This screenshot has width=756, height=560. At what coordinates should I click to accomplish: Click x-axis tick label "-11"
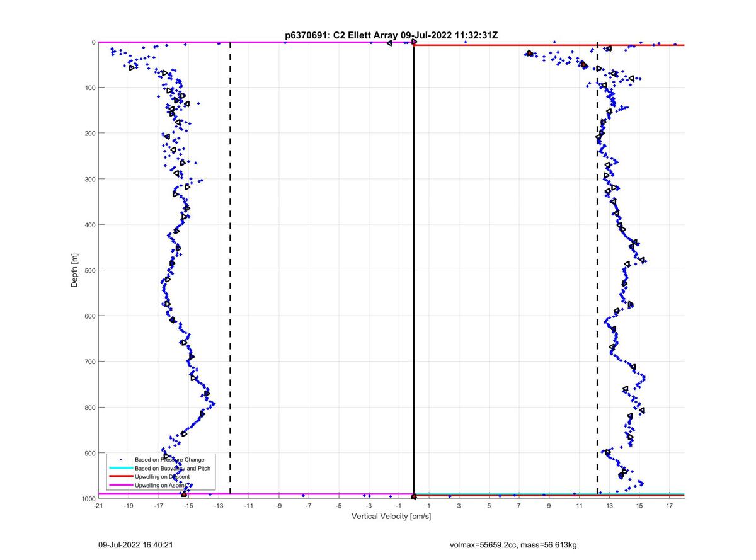click(x=248, y=505)
